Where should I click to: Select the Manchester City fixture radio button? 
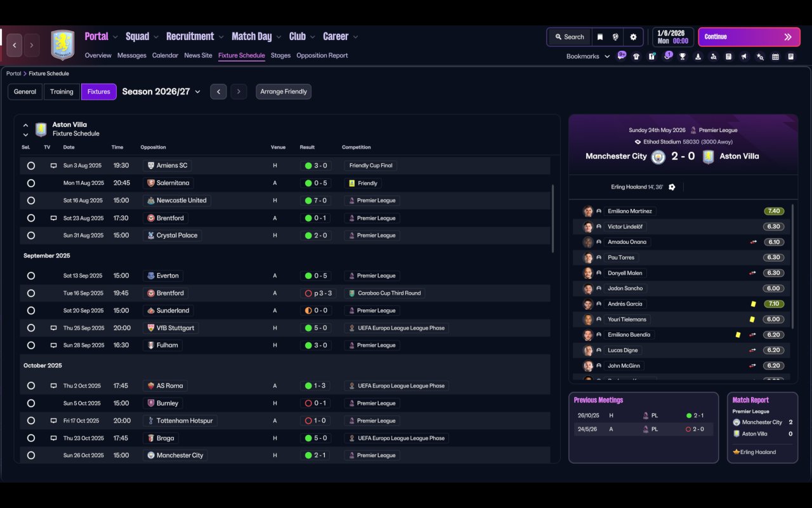click(x=31, y=455)
